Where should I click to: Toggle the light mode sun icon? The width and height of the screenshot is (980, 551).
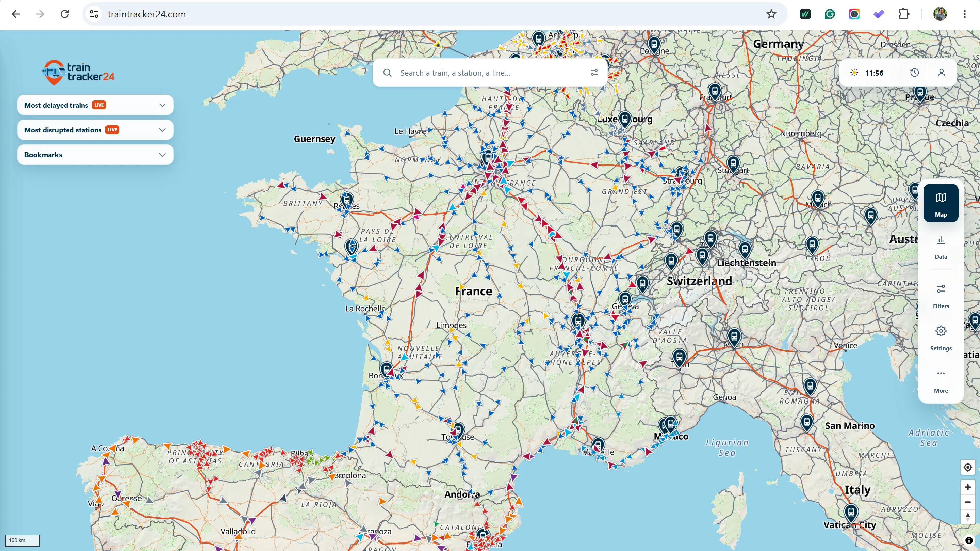[x=854, y=73]
